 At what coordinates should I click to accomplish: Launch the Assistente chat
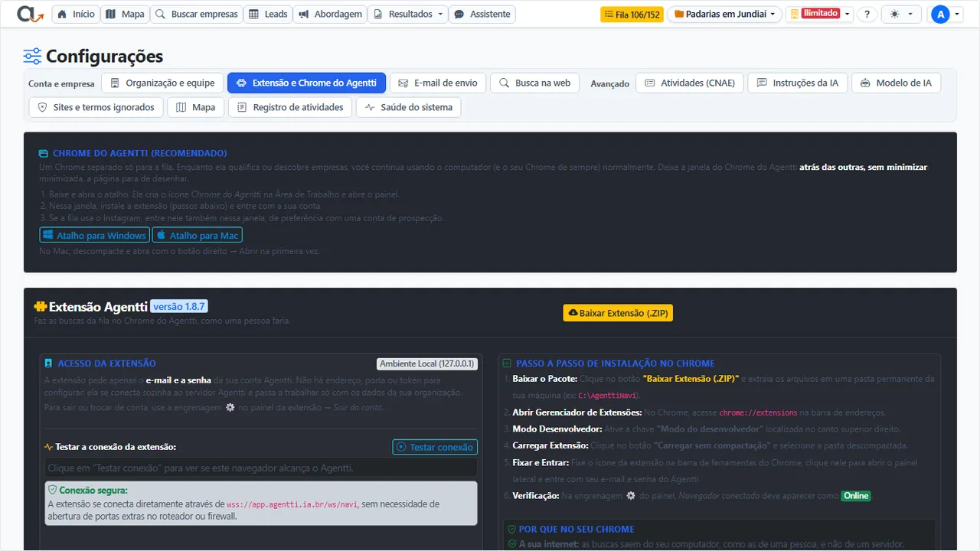coord(482,15)
